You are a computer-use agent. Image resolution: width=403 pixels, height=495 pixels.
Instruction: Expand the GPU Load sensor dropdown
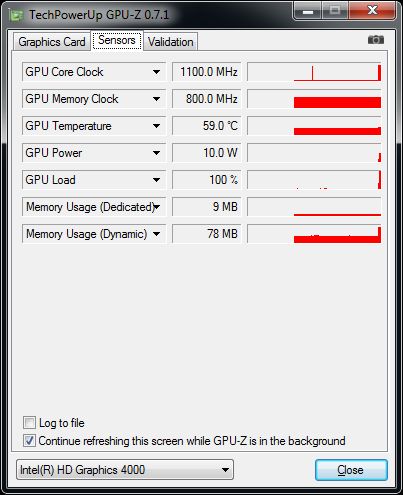pyautogui.click(x=156, y=180)
